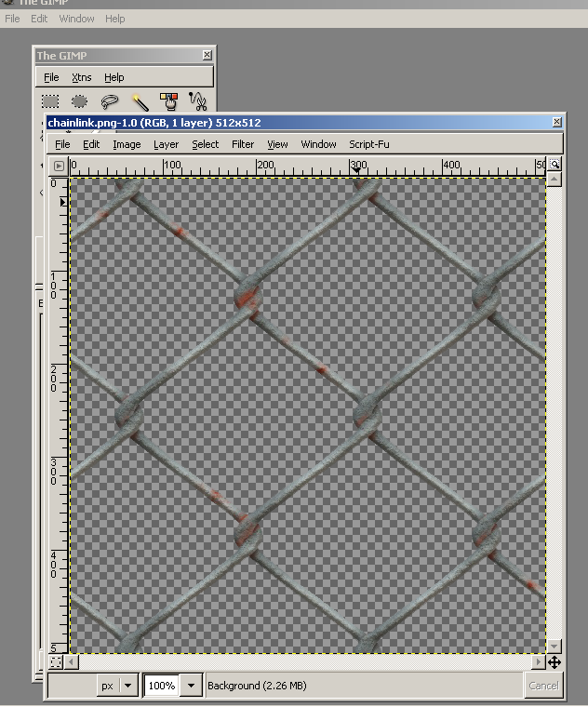Image resolution: width=588 pixels, height=707 pixels.
Task: Open the Script-Fu menu
Action: [x=368, y=144]
